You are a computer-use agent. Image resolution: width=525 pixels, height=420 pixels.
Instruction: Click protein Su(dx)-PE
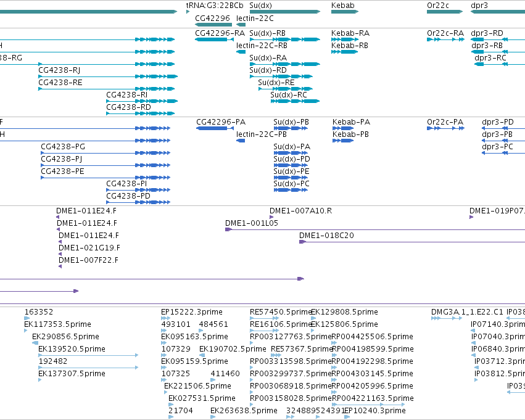(x=291, y=178)
